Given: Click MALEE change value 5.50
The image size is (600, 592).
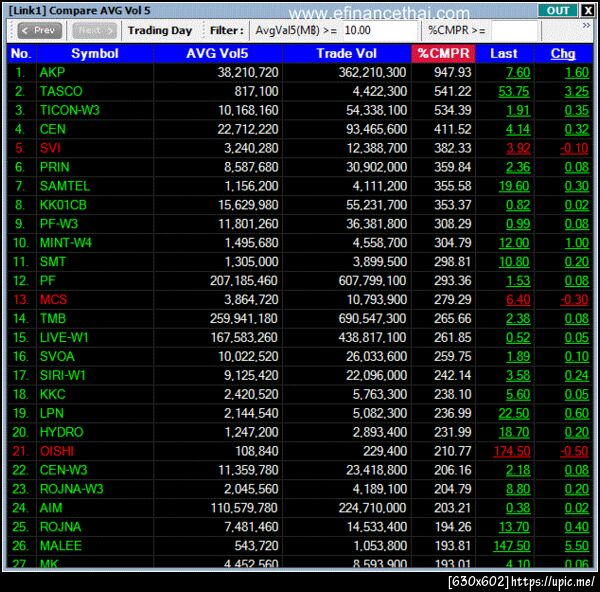Looking at the screenshot, I should [577, 546].
